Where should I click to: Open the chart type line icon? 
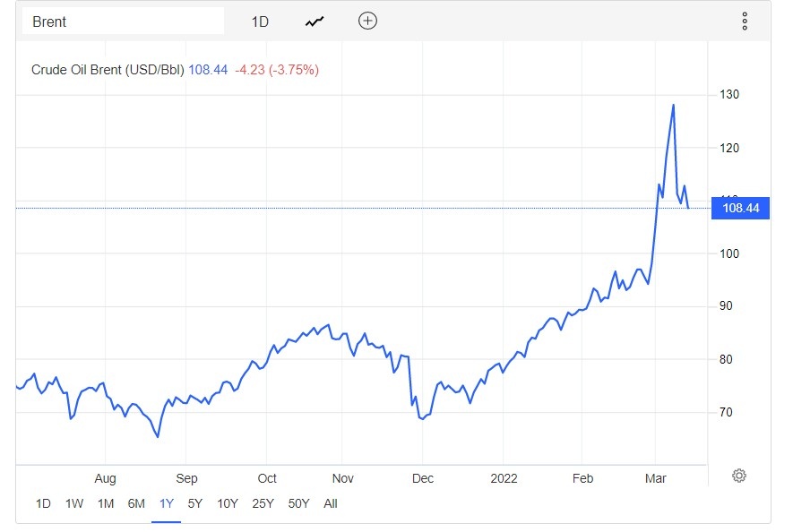coord(315,21)
